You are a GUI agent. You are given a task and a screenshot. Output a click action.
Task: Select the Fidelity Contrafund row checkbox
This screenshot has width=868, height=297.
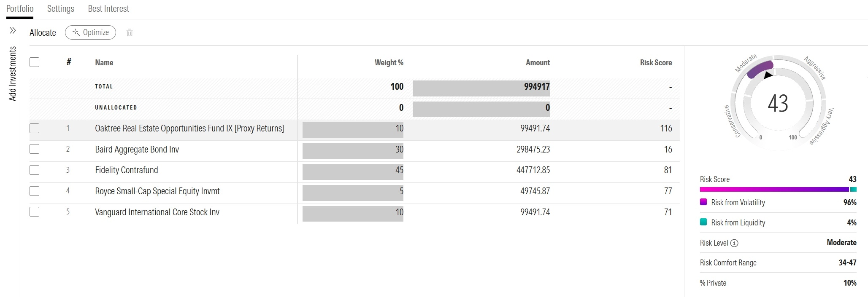click(x=35, y=170)
